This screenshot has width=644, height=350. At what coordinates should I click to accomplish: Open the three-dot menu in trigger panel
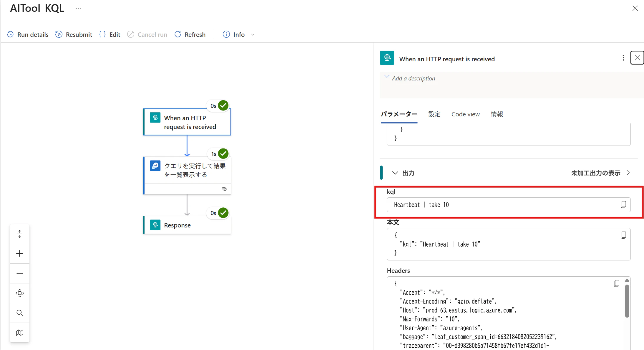coord(623,58)
